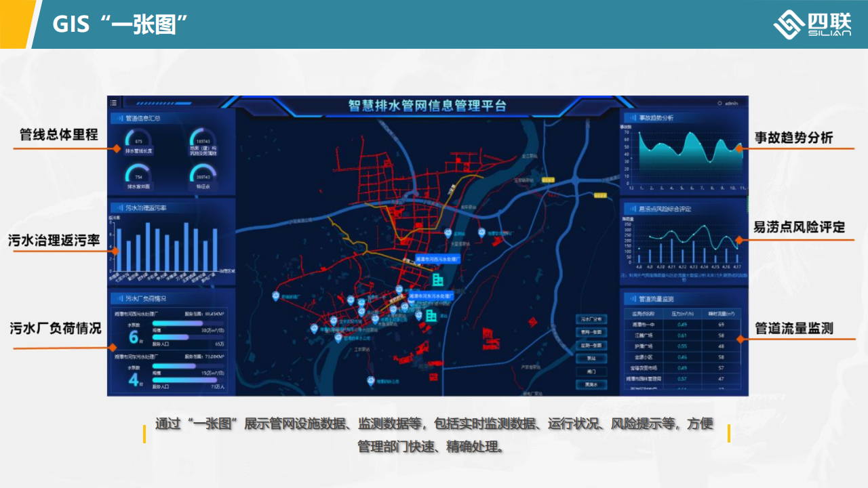Show the 黑臭水 layer
The height and width of the screenshot is (488, 868).
[x=591, y=385]
